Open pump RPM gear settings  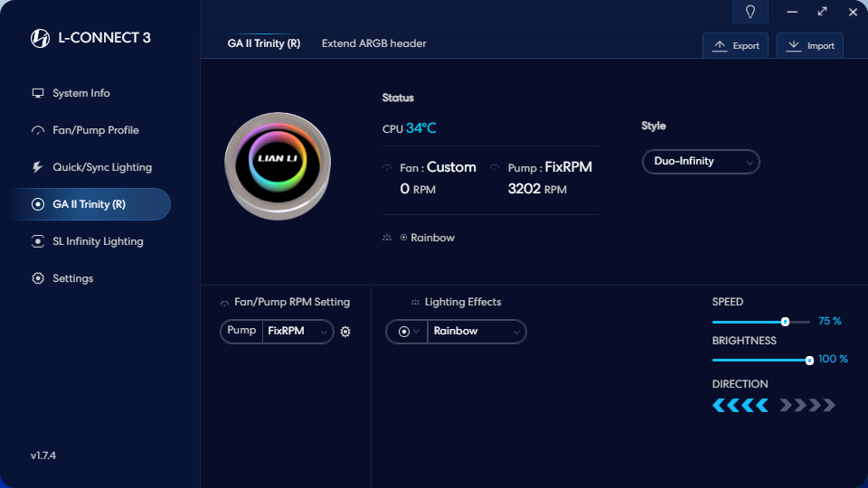(345, 332)
